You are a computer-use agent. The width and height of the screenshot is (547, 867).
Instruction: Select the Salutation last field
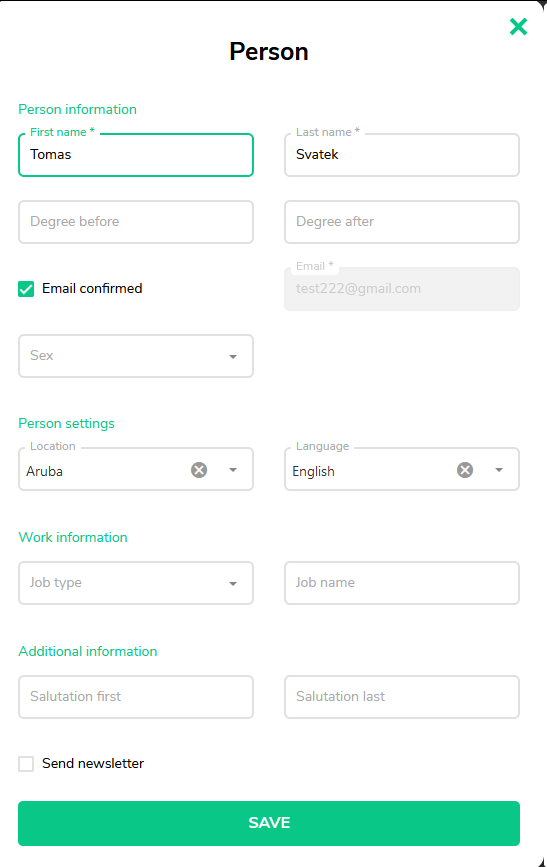point(402,697)
